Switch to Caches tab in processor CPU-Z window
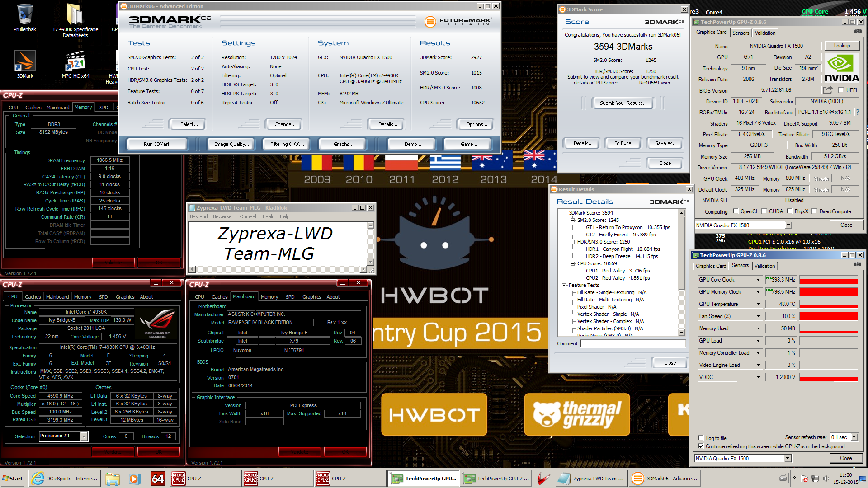The height and width of the screenshot is (488, 868). (33, 297)
